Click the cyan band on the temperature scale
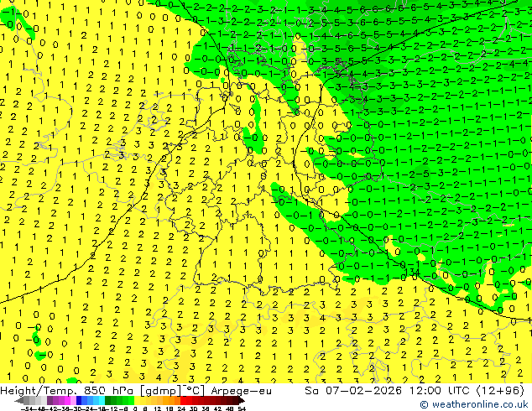532x411 pixels. tap(102, 400)
